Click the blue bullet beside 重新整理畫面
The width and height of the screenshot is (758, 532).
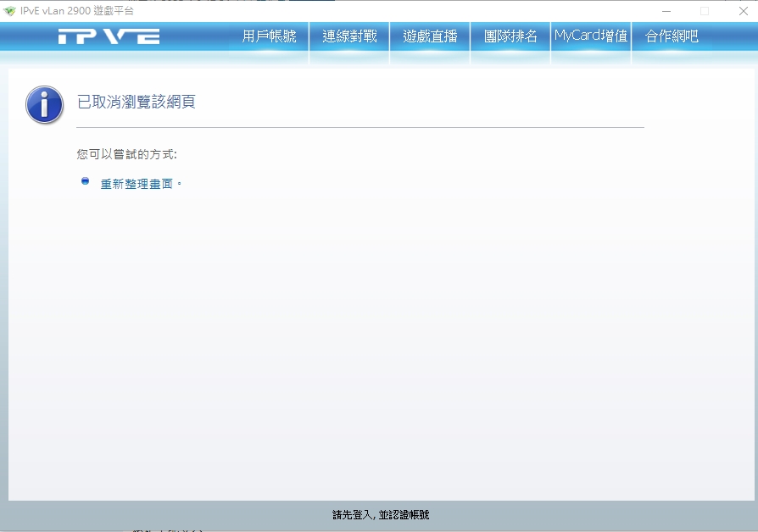point(85,181)
